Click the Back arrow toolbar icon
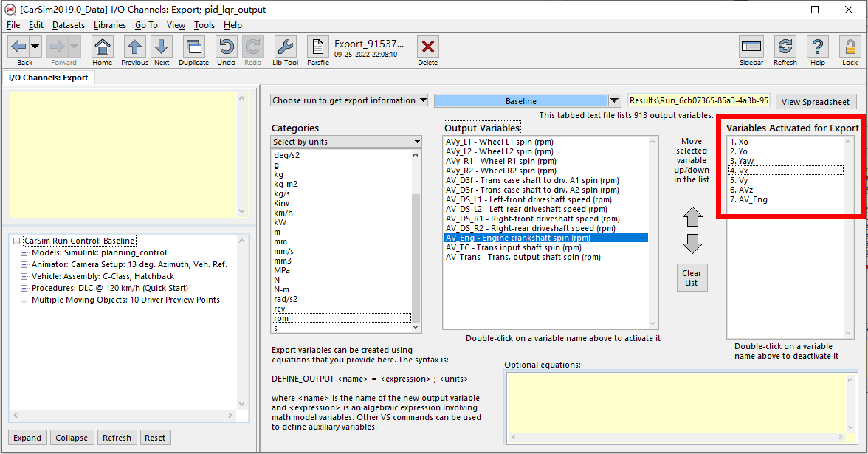The height and width of the screenshot is (454, 868). coord(19,47)
